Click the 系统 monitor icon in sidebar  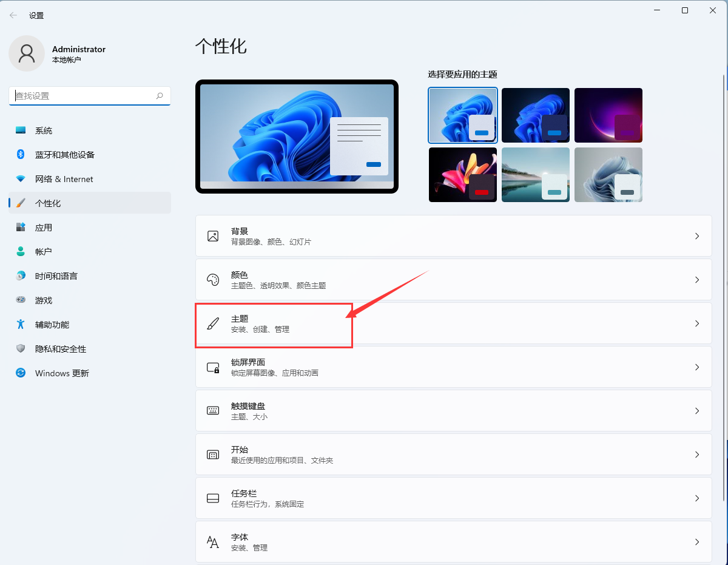point(21,130)
